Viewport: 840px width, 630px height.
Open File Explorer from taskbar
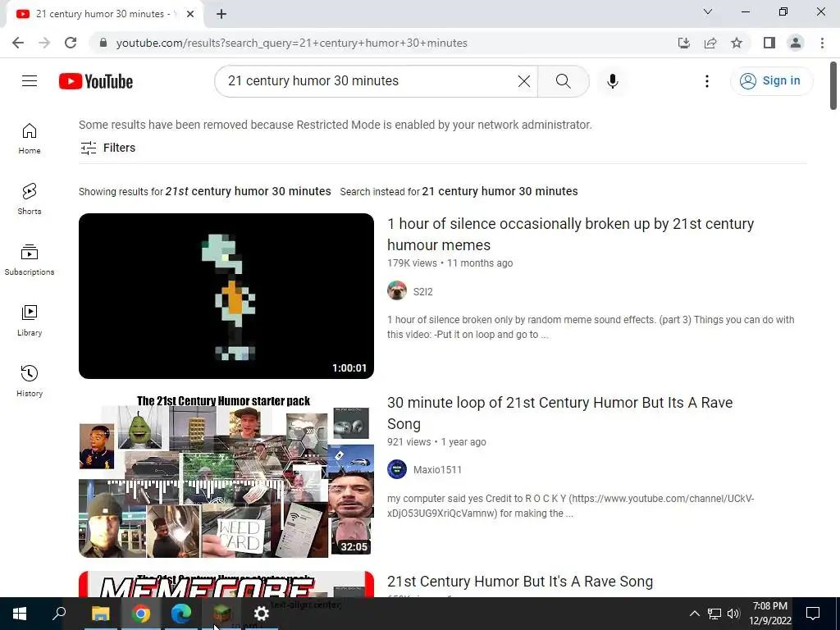(100, 614)
